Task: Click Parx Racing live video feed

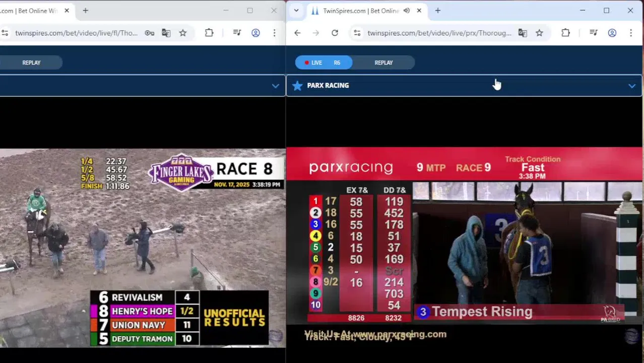Action: point(464,247)
